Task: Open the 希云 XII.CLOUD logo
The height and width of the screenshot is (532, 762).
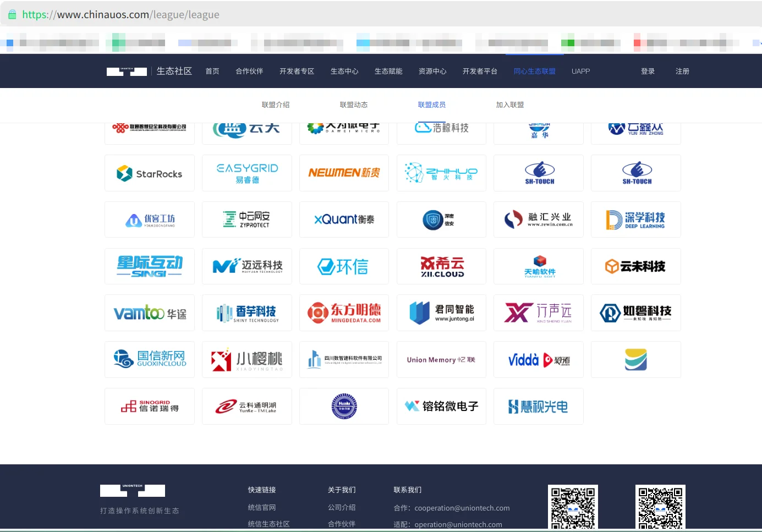Action: [441, 266]
